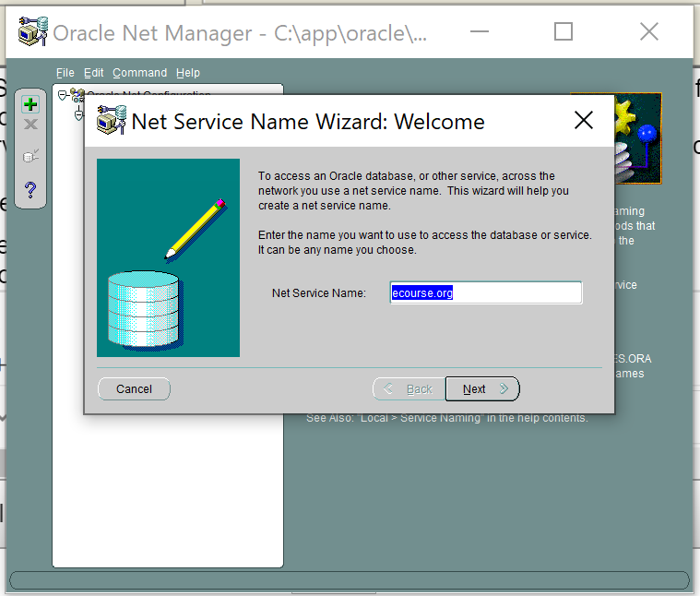The width and height of the screenshot is (700, 596).
Task: Click the Net Service Name input field
Action: [x=485, y=292]
